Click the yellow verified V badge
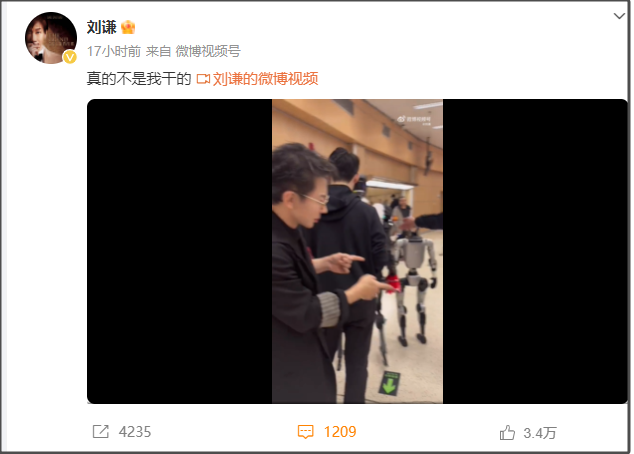The height and width of the screenshot is (454, 634). pos(70,57)
